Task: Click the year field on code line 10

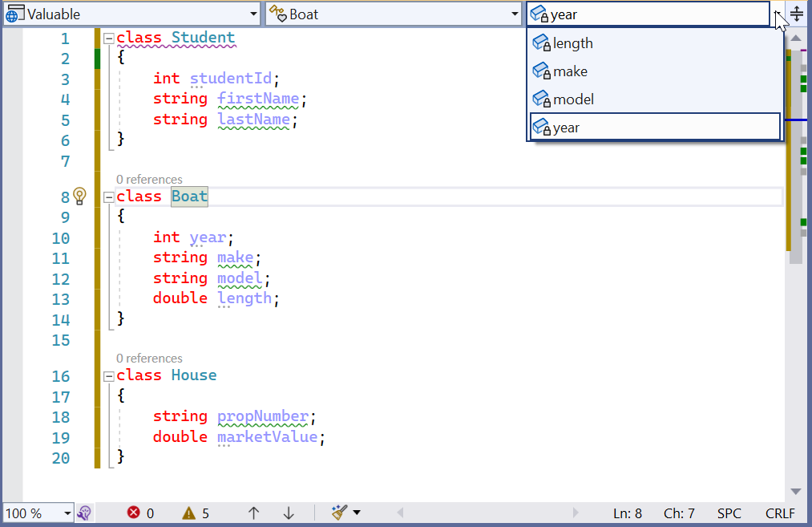Action: pos(208,237)
